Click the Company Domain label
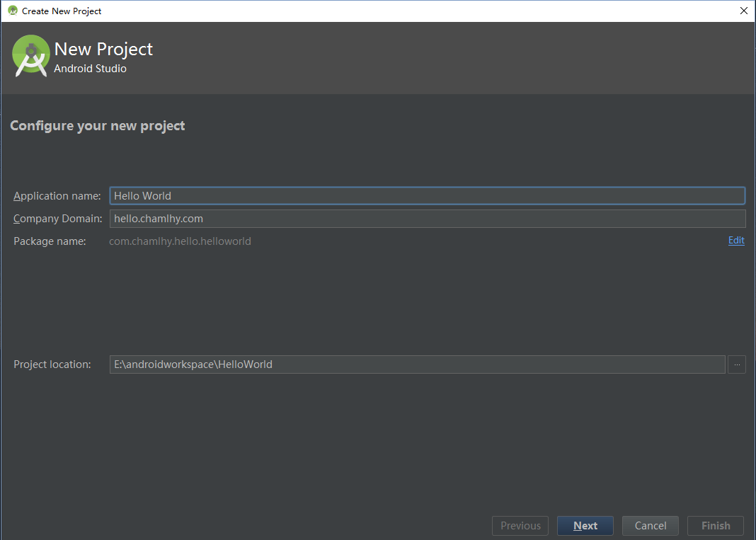The width and height of the screenshot is (756, 540). click(58, 219)
